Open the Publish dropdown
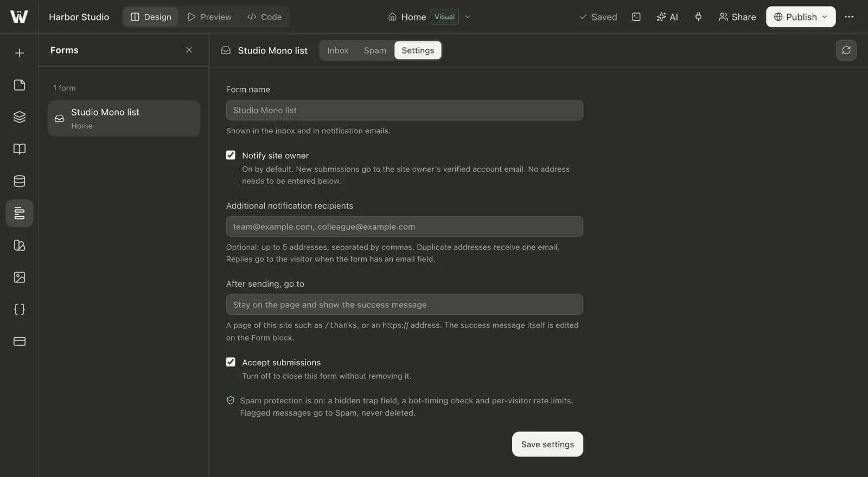This screenshot has height=477, width=868. 801,17
